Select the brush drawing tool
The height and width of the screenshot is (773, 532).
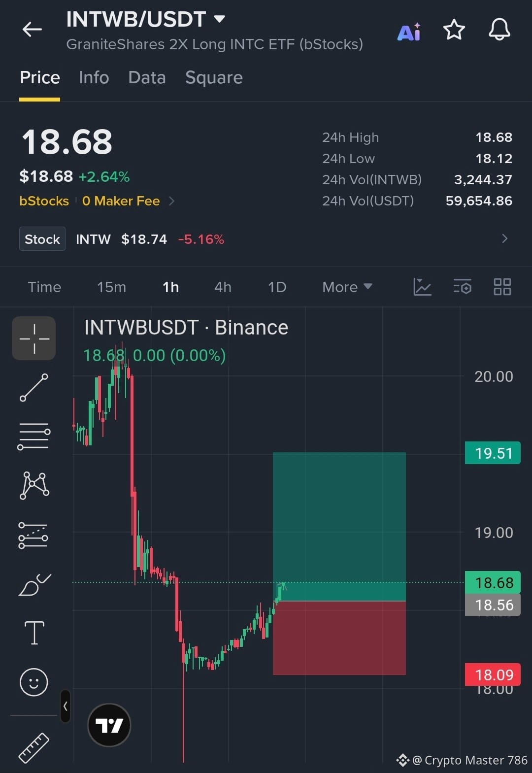pos(34,585)
